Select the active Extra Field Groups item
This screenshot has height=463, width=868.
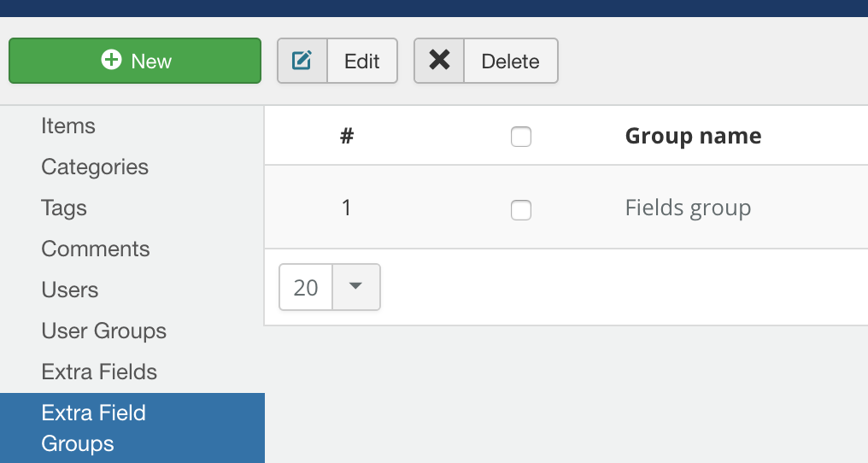click(x=94, y=428)
